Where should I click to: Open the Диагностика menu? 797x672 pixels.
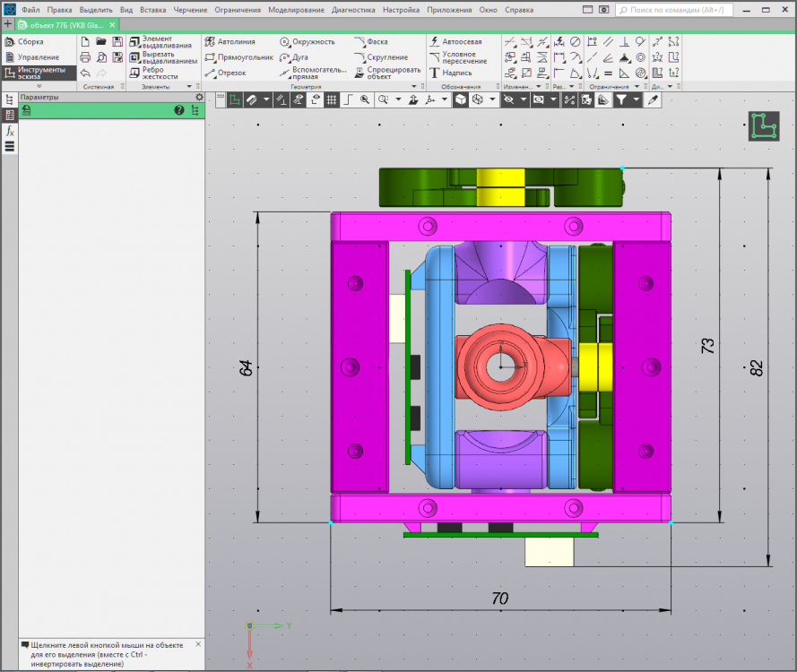click(353, 10)
